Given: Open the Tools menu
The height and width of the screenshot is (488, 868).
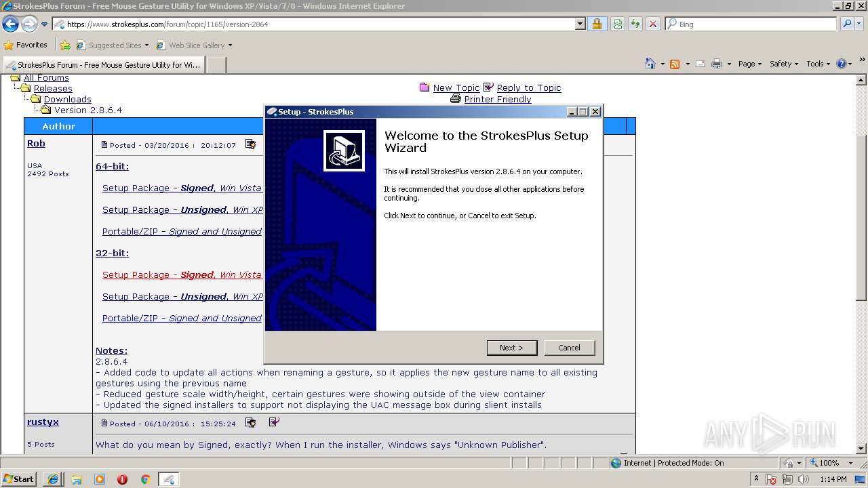Looking at the screenshot, I should coord(818,64).
